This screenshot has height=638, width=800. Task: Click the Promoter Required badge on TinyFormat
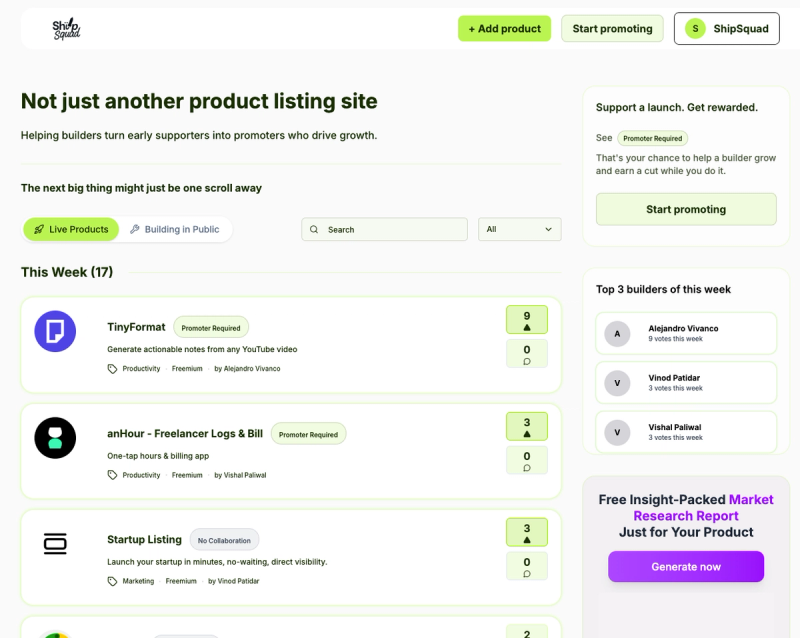pyautogui.click(x=211, y=328)
